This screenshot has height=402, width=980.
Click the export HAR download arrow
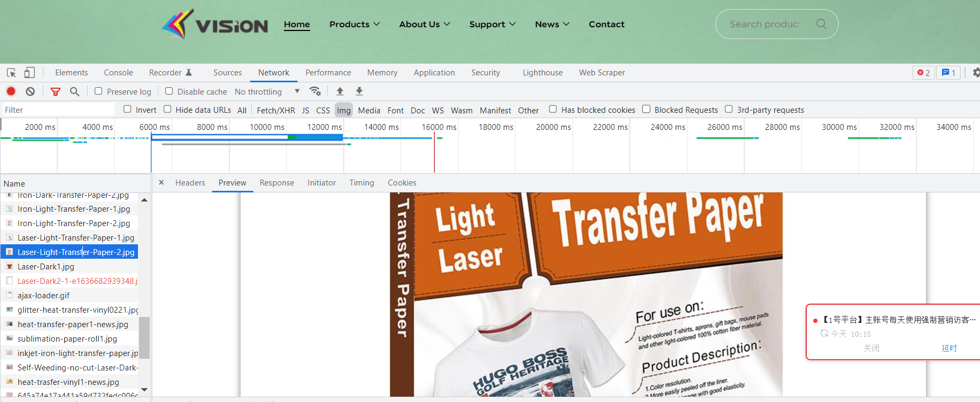(x=359, y=91)
